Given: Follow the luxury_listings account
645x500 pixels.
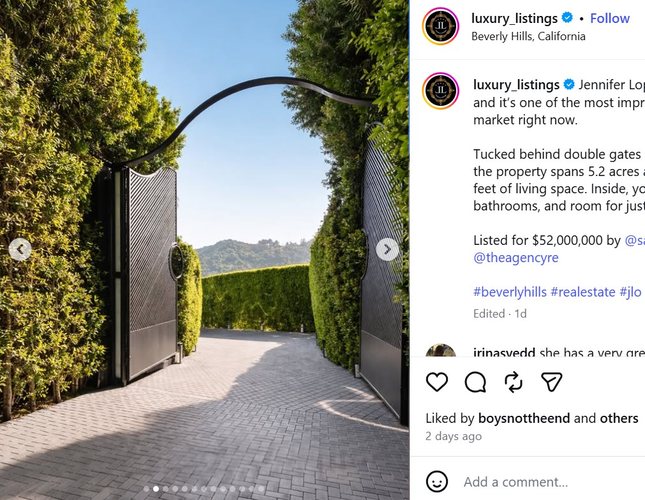Looking at the screenshot, I should coord(610,18).
